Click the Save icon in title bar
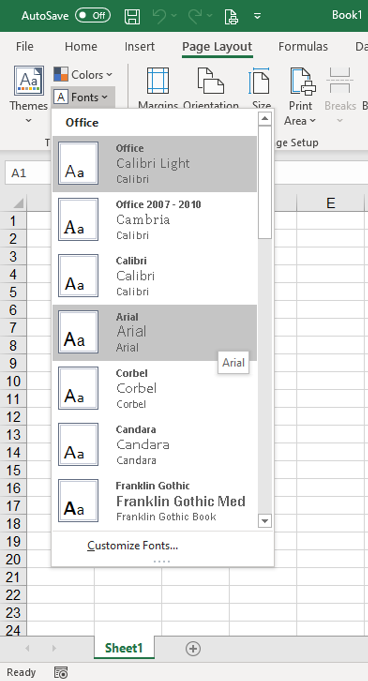 click(x=132, y=16)
